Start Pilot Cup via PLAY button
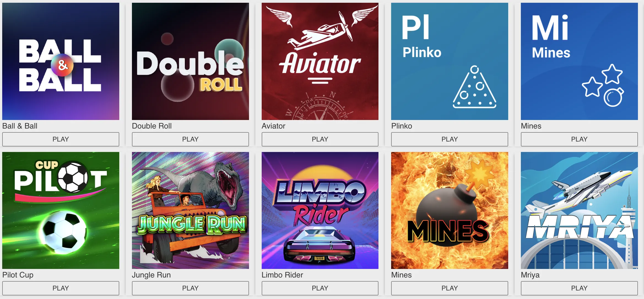644x299 pixels. 61,288
